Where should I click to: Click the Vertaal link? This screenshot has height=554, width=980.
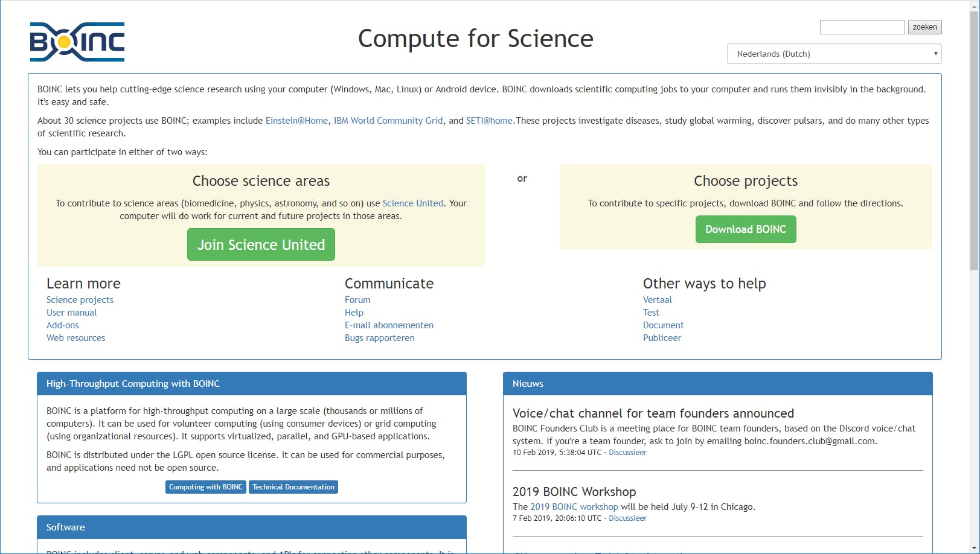coord(657,300)
